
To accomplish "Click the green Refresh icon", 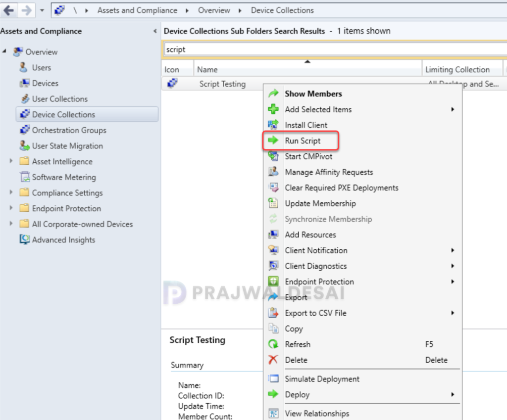I will (x=273, y=344).
